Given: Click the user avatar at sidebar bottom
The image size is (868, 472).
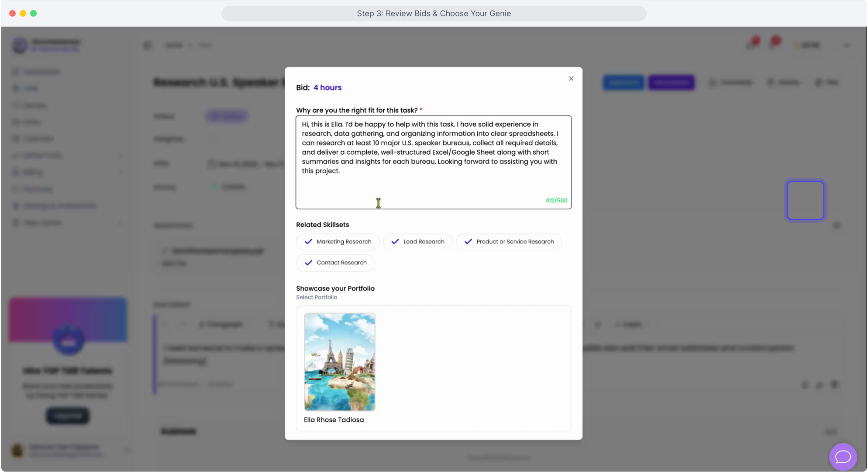Looking at the screenshot, I should click(x=17, y=450).
